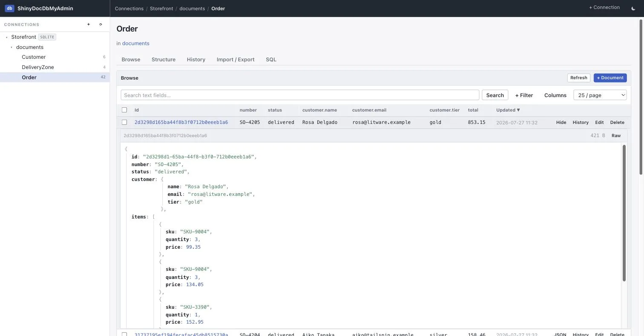Click the 853.15 total cell
Image resolution: width=644 pixels, height=336 pixels.
[x=476, y=122]
